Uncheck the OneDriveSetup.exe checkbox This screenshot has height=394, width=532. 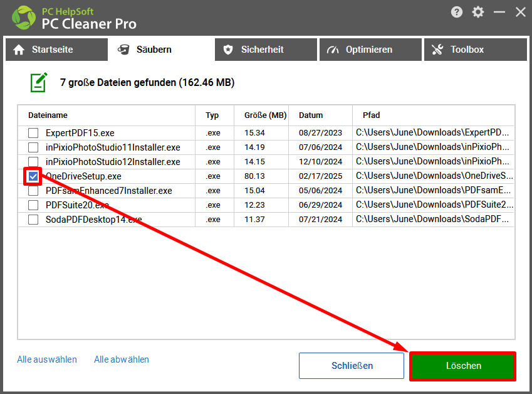tap(33, 176)
